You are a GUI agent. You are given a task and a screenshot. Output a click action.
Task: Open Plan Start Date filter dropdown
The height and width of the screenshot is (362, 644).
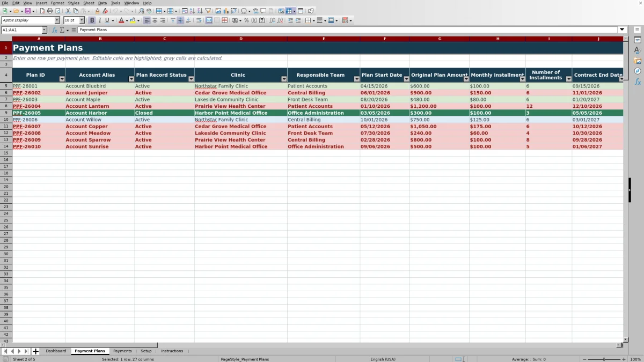click(406, 79)
